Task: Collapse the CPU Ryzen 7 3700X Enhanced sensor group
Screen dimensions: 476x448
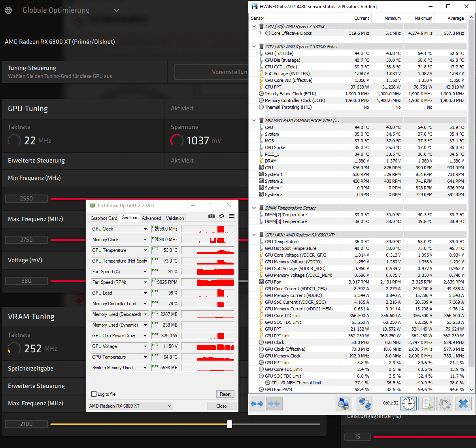Action: pos(254,47)
